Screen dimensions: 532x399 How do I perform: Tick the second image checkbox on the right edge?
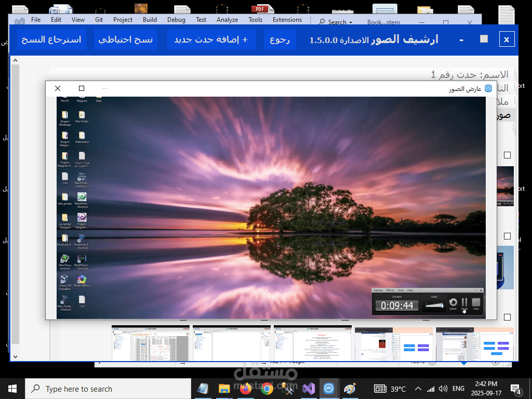(507, 236)
